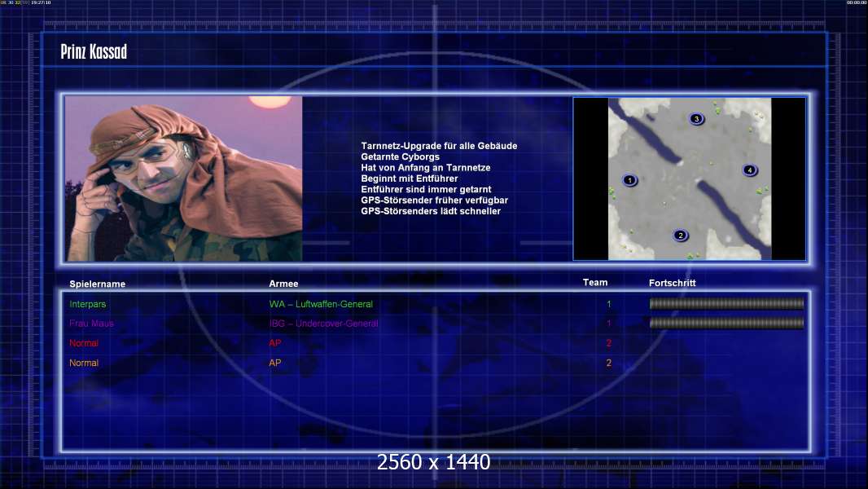
Task: Click WA – Luftwaffen-General army entry
Action: point(321,304)
